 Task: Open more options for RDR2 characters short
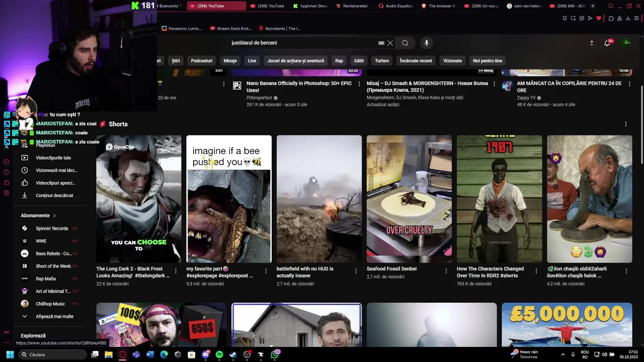click(536, 271)
